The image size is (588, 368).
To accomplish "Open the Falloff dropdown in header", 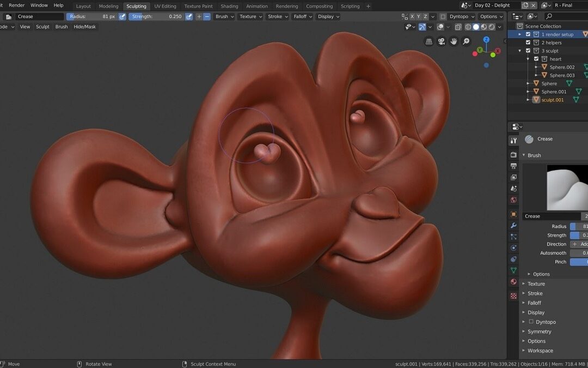I will click(302, 16).
